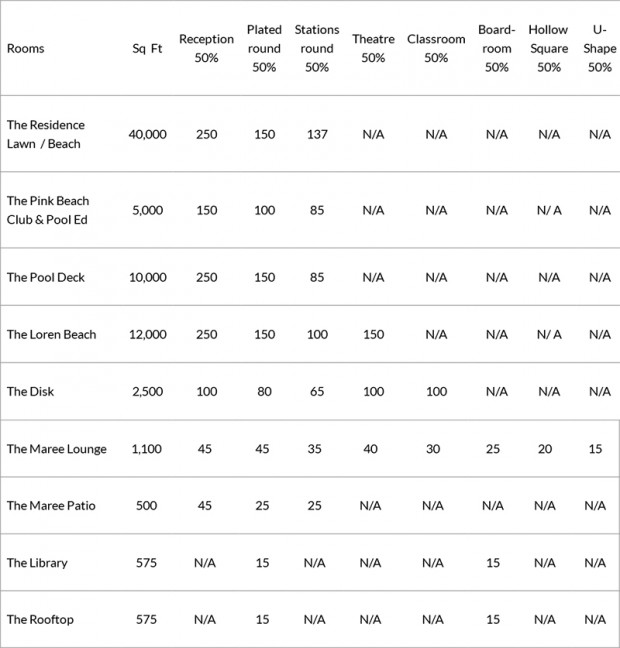Click the 40,000 square feet cell
620x648 pixels.
148,134
